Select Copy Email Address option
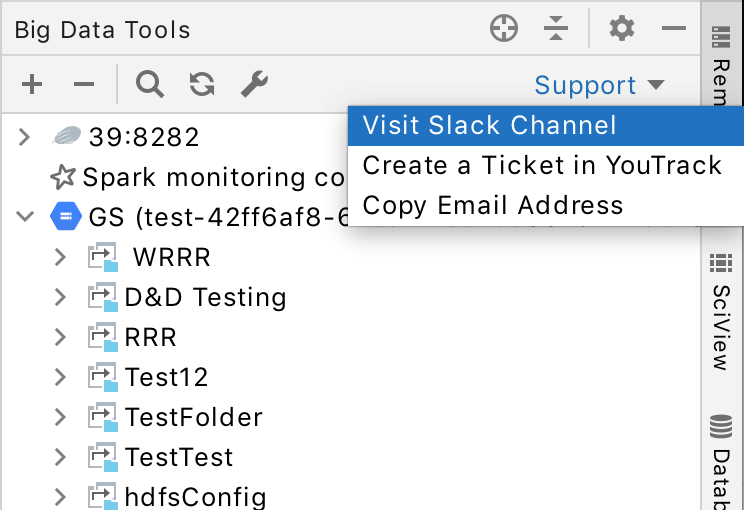 [x=492, y=205]
